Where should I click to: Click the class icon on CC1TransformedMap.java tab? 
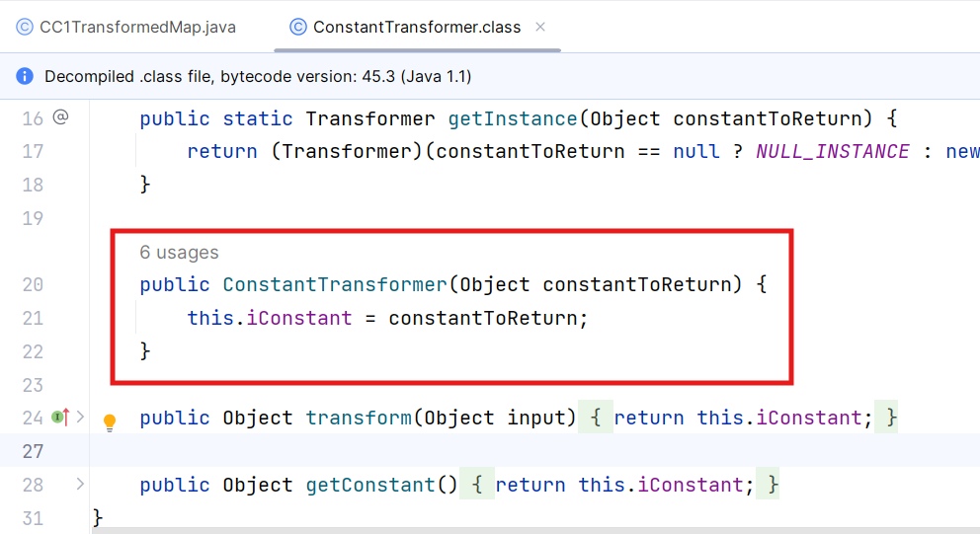pos(25,27)
